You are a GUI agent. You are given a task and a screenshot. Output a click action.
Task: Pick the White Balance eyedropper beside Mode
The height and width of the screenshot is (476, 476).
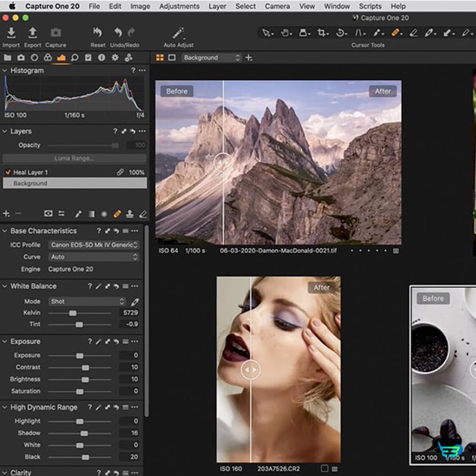tap(135, 302)
